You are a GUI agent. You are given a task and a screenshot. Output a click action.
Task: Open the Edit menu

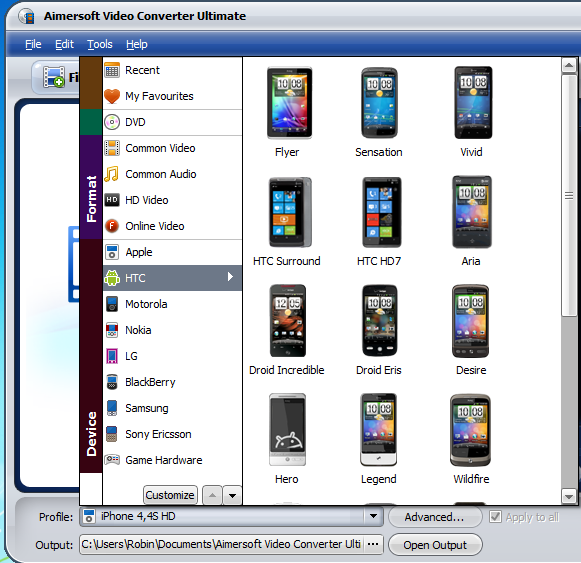coord(64,44)
